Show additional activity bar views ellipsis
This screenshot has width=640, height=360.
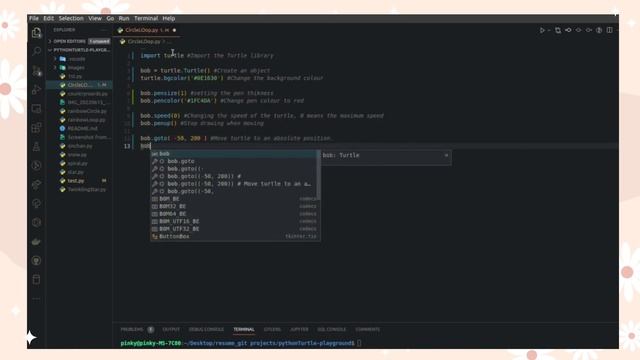tap(36, 299)
